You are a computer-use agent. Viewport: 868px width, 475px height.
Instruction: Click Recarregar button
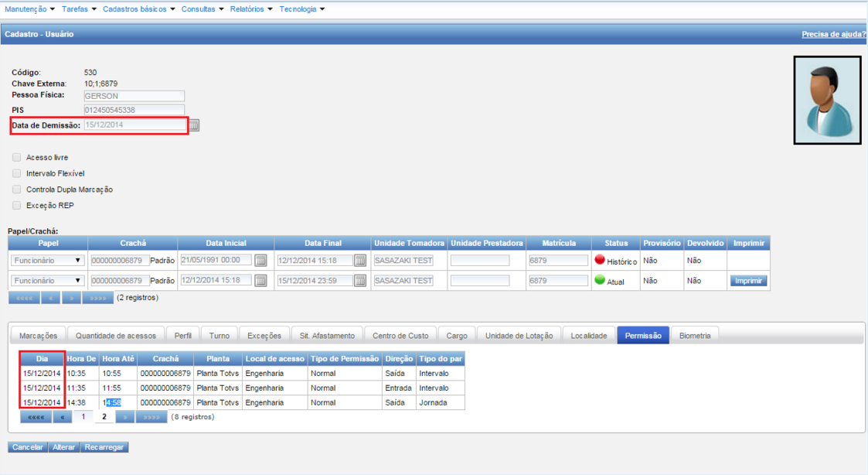coord(104,447)
